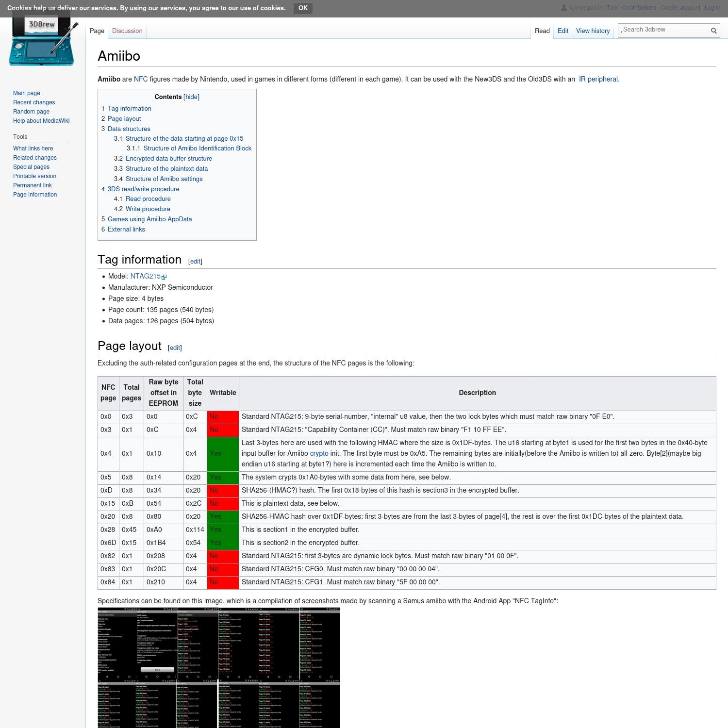Click the Raw byte offset in EEPROM header
The height and width of the screenshot is (728, 728).
(164, 393)
